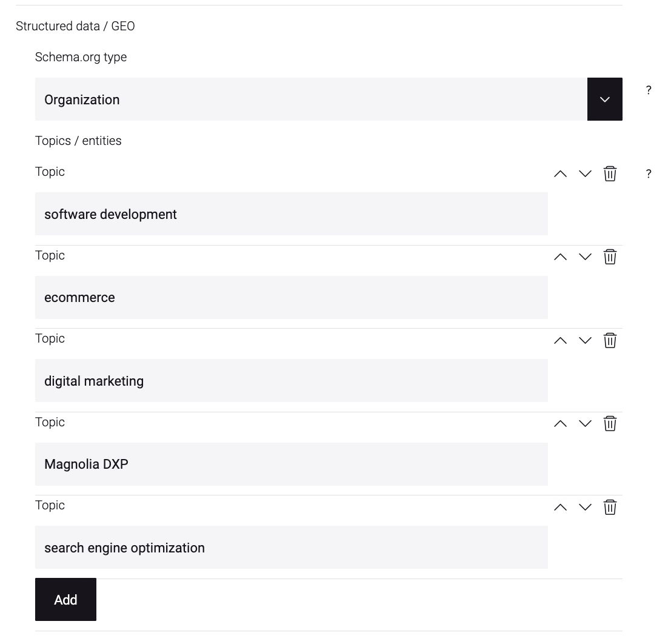Delete the Magnolia DXP topic
This screenshot has height=644, width=668.
(x=610, y=424)
